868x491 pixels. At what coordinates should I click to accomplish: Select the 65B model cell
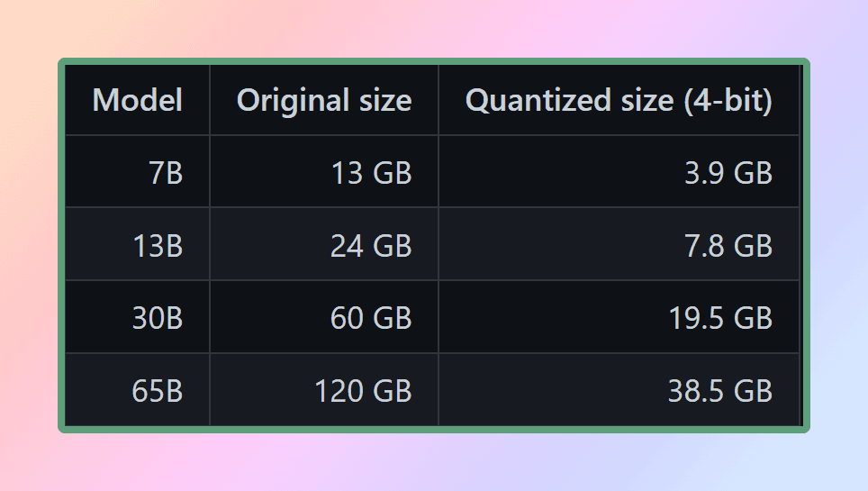(137, 390)
